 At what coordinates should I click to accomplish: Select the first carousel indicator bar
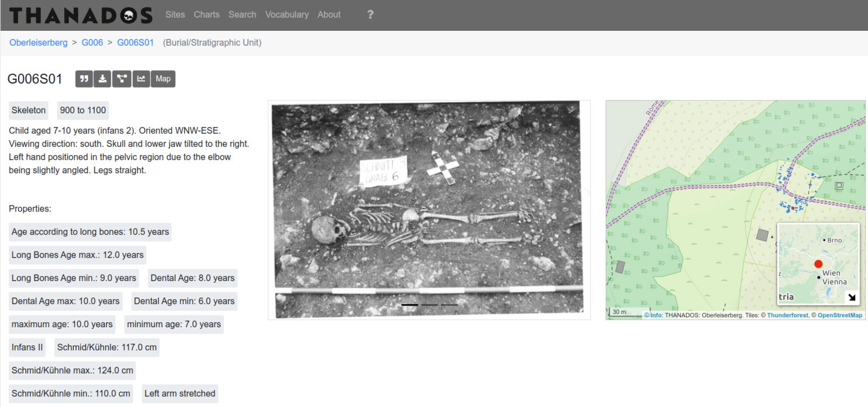410,305
